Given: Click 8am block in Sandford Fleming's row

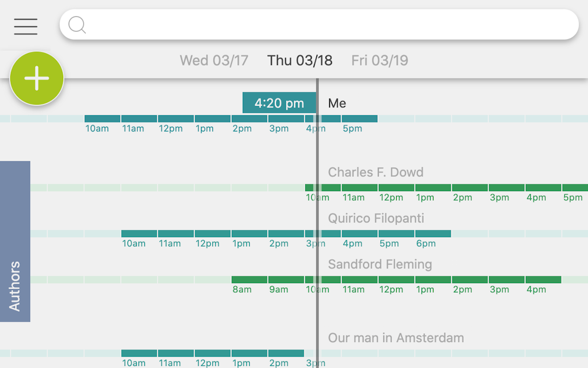Looking at the screenshot, I should [249, 280].
